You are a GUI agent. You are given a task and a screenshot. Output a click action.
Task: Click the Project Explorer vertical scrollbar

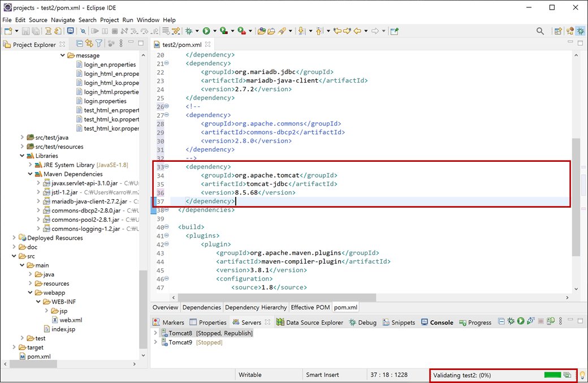coord(143,309)
